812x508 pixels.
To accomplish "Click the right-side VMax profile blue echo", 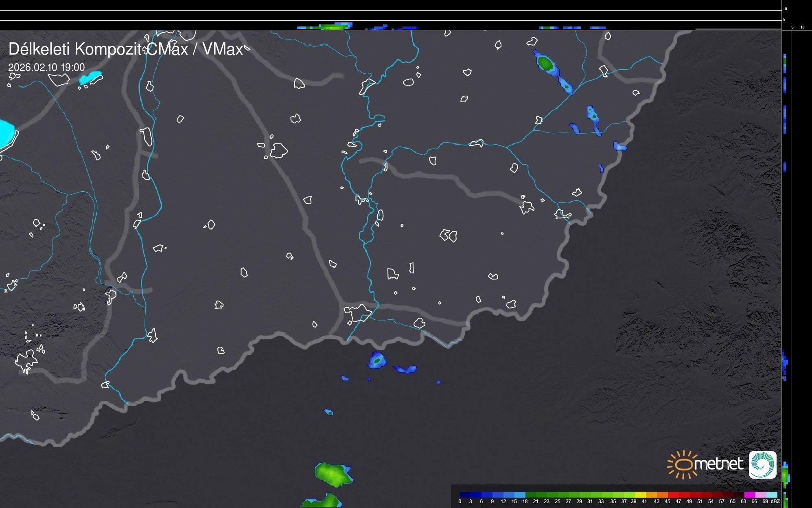I will tap(785, 362).
